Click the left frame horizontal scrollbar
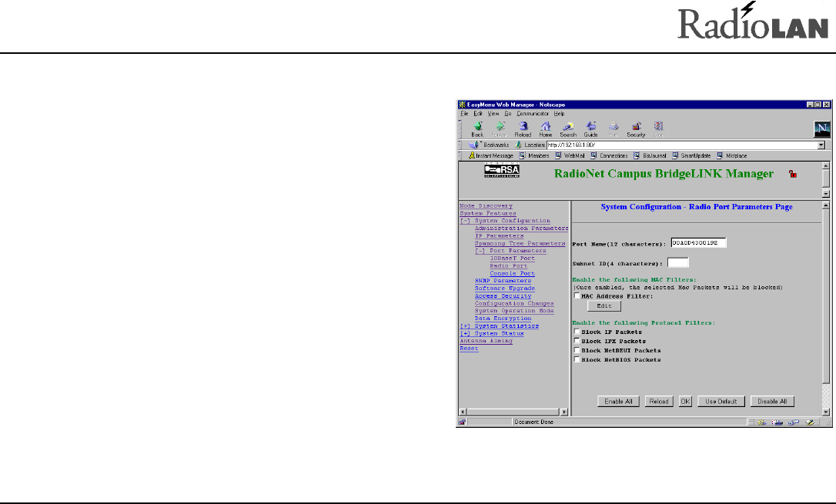This screenshot has height=504, width=836. click(x=512, y=412)
